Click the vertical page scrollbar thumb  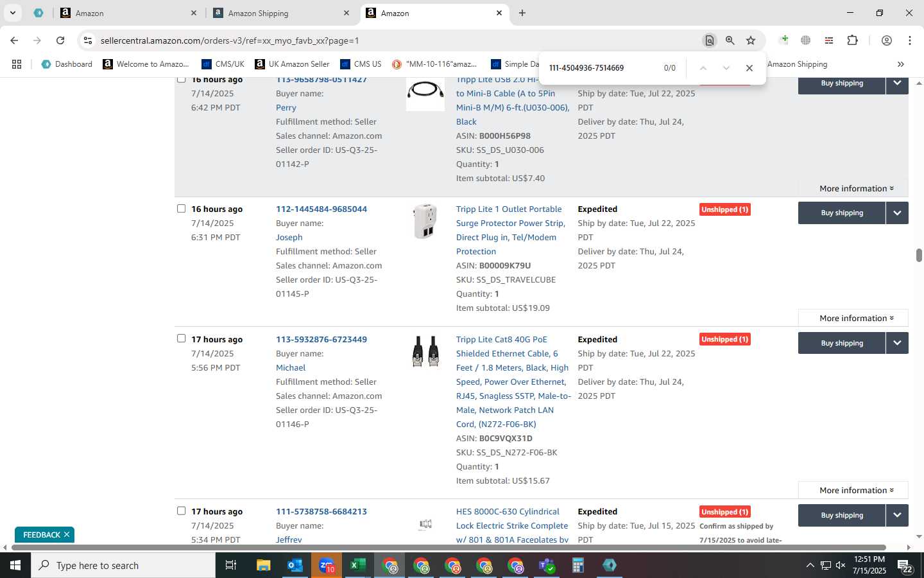[919, 255]
